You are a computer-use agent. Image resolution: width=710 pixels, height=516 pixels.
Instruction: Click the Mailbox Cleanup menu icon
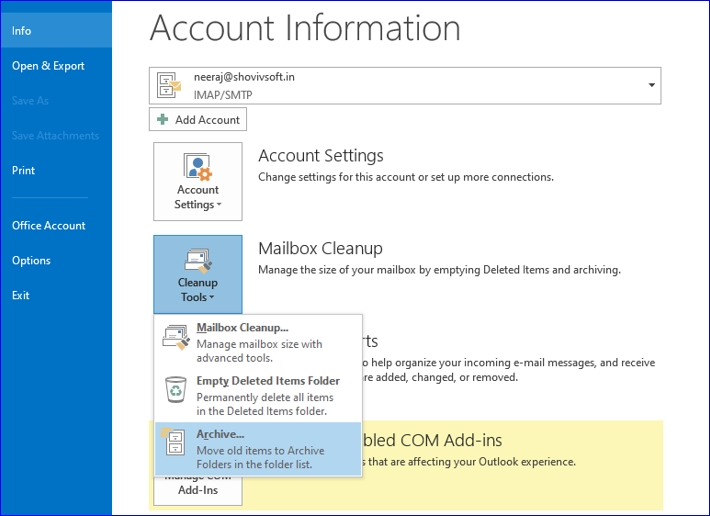click(176, 337)
